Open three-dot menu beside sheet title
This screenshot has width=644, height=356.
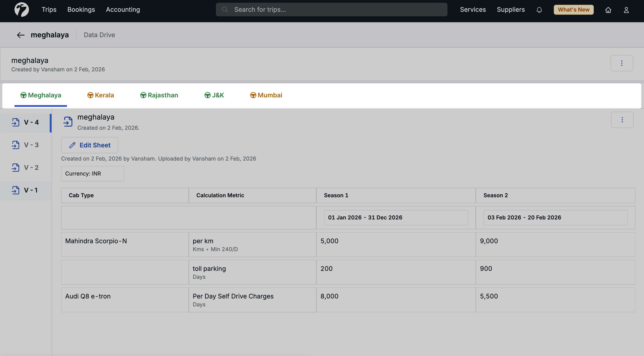(x=622, y=120)
